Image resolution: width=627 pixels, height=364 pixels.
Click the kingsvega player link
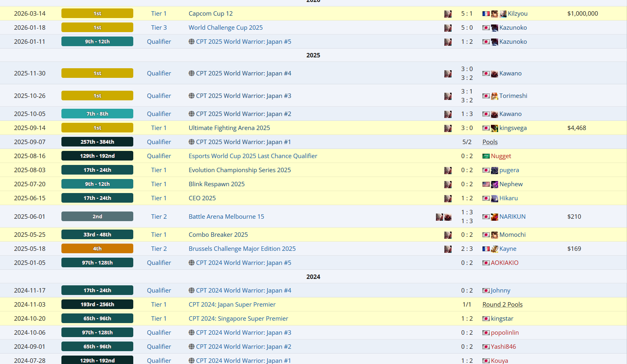pyautogui.click(x=513, y=128)
